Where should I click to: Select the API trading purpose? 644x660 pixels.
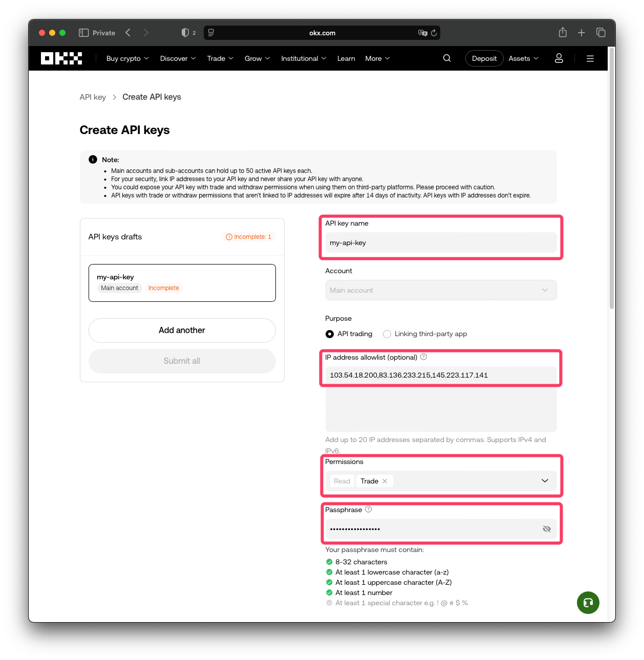(329, 334)
